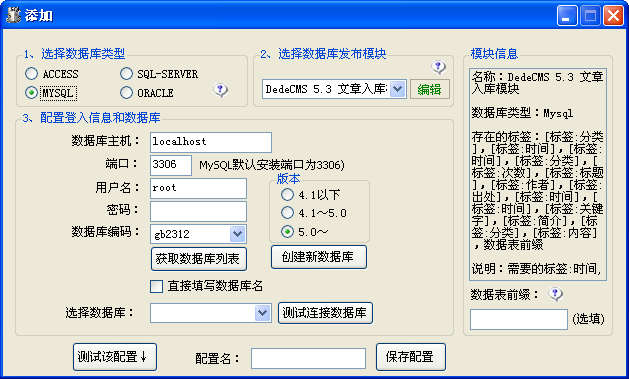Select the SQL-SERVER radio option

coord(126,74)
